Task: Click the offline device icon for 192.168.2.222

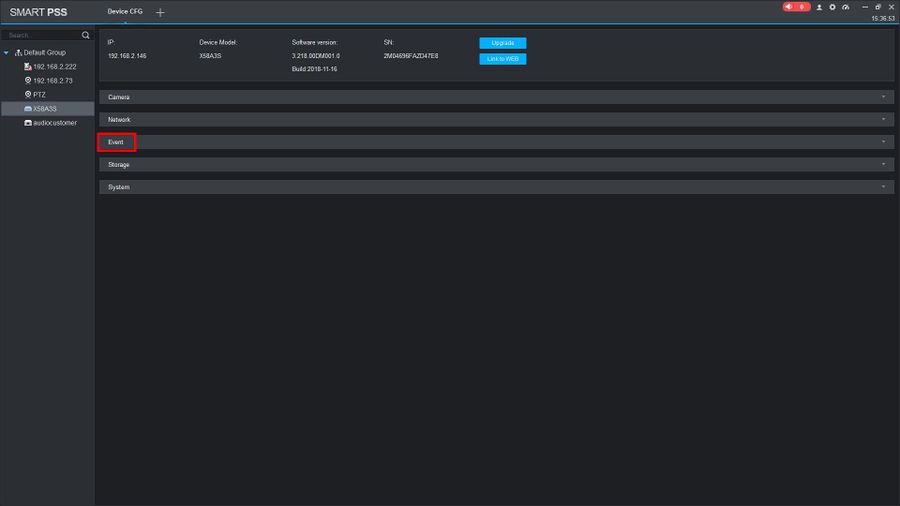Action: (x=28, y=67)
